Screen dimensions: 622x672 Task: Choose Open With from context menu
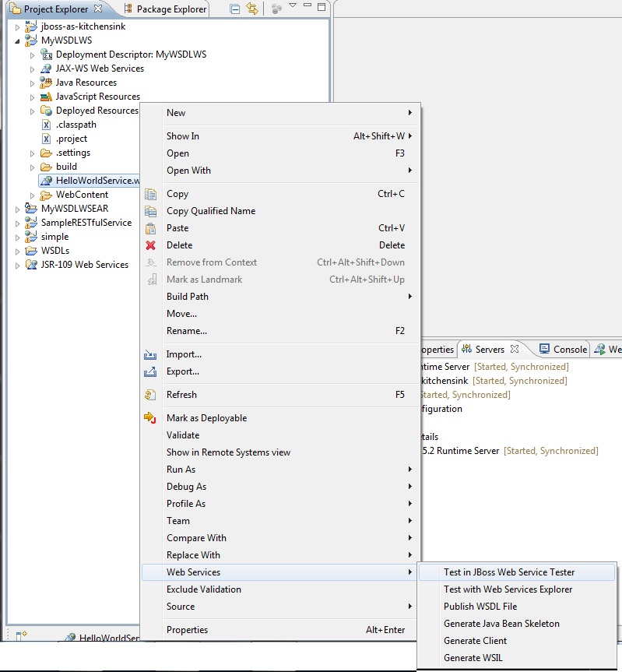[x=280, y=171]
